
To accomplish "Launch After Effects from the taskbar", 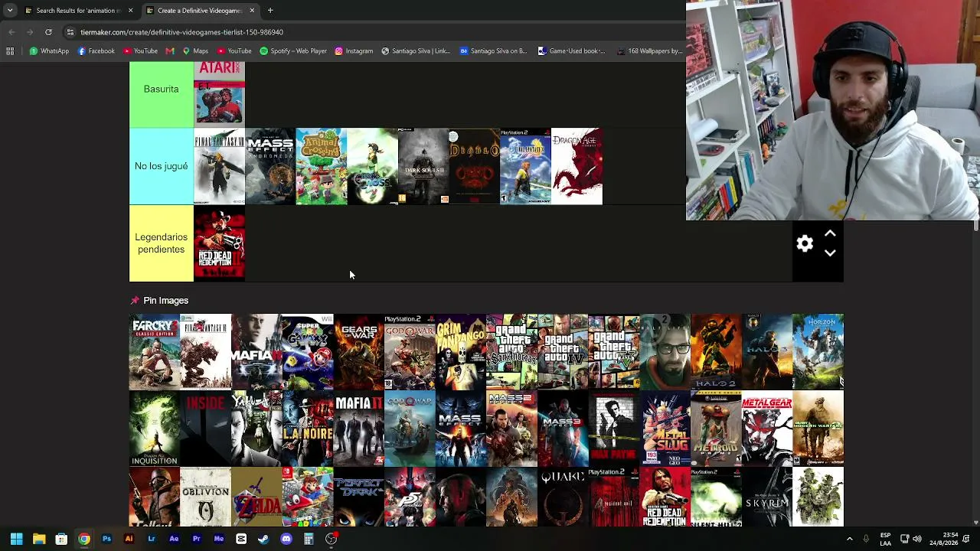I will click(x=174, y=539).
